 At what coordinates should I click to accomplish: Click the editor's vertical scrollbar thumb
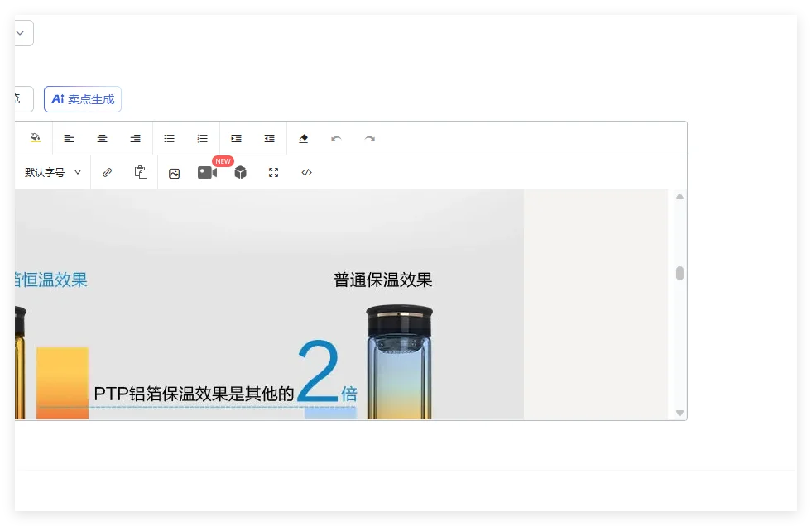tap(680, 273)
